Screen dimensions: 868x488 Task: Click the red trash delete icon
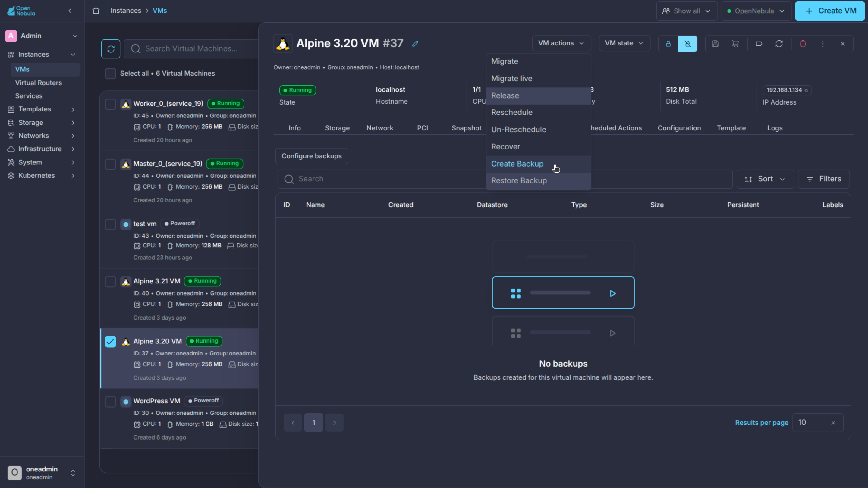click(x=803, y=44)
